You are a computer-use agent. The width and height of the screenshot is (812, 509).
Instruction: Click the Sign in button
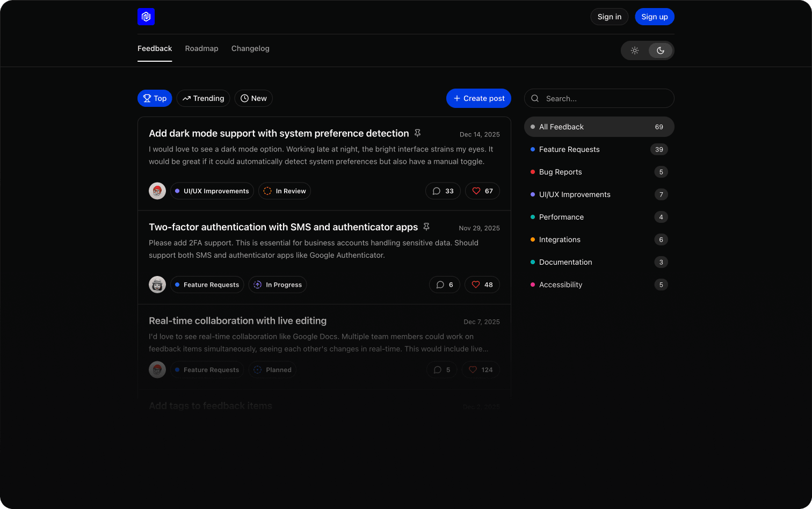point(610,17)
